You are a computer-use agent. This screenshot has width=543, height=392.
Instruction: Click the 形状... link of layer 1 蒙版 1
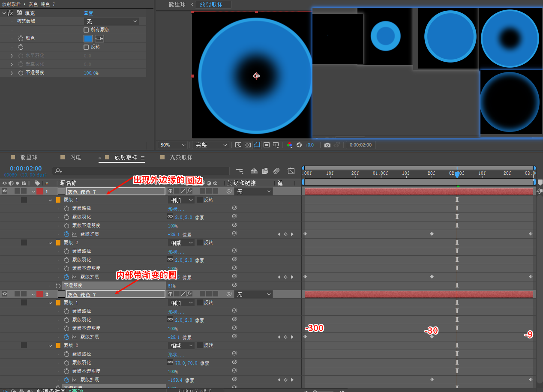(176, 209)
